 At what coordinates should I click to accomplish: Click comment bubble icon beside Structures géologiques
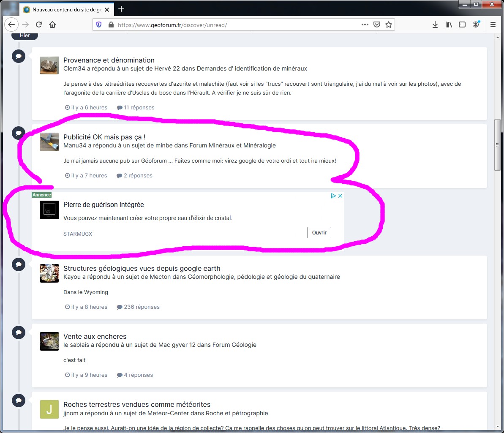pos(19,264)
